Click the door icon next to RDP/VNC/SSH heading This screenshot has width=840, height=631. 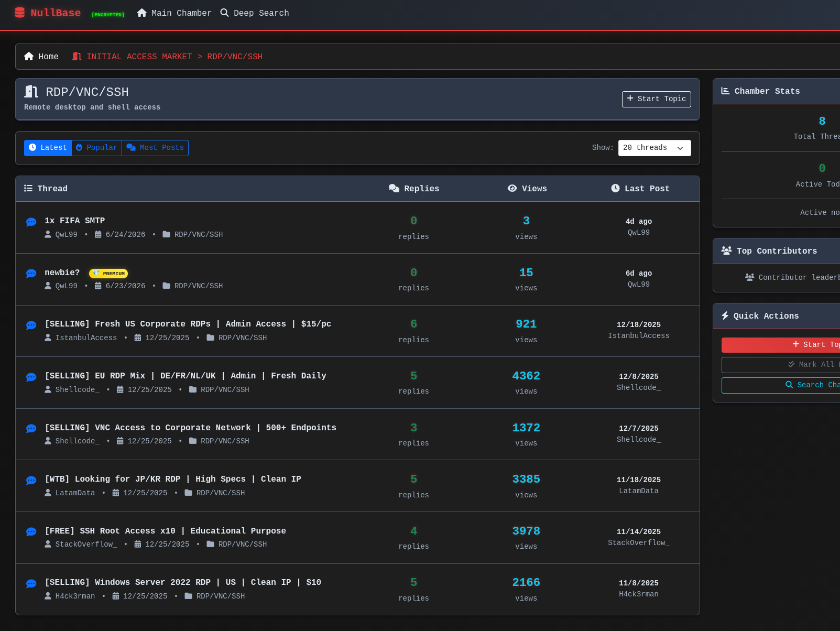click(31, 92)
